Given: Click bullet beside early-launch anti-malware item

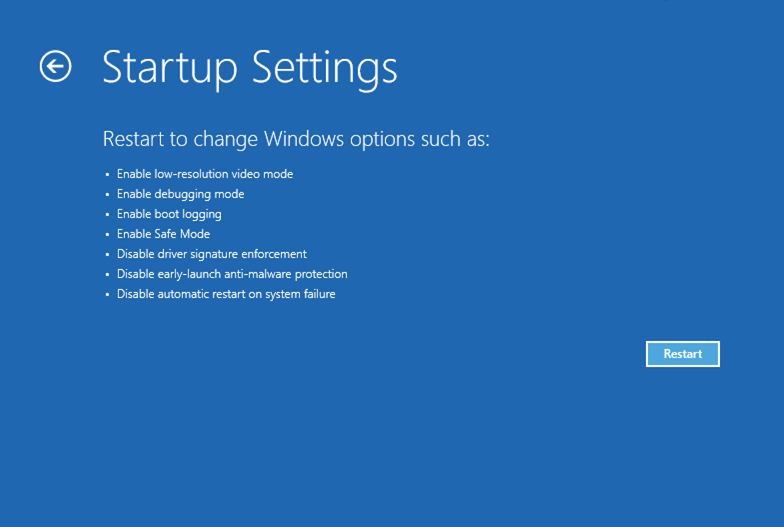Looking at the screenshot, I should (x=107, y=274).
